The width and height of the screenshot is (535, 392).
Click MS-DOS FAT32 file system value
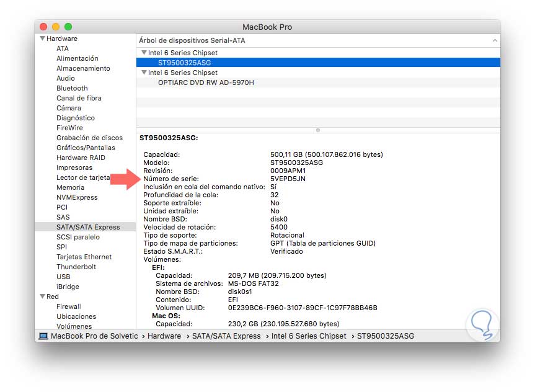tap(253, 283)
